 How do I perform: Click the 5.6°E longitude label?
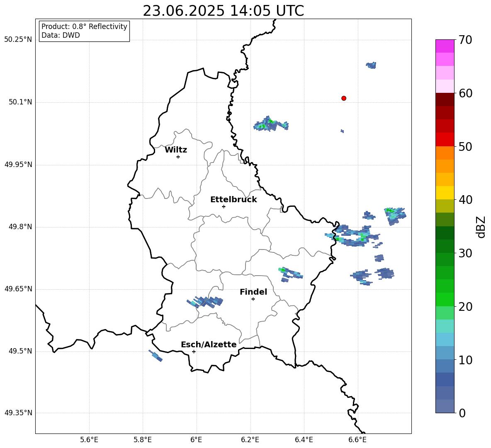pos(89,440)
